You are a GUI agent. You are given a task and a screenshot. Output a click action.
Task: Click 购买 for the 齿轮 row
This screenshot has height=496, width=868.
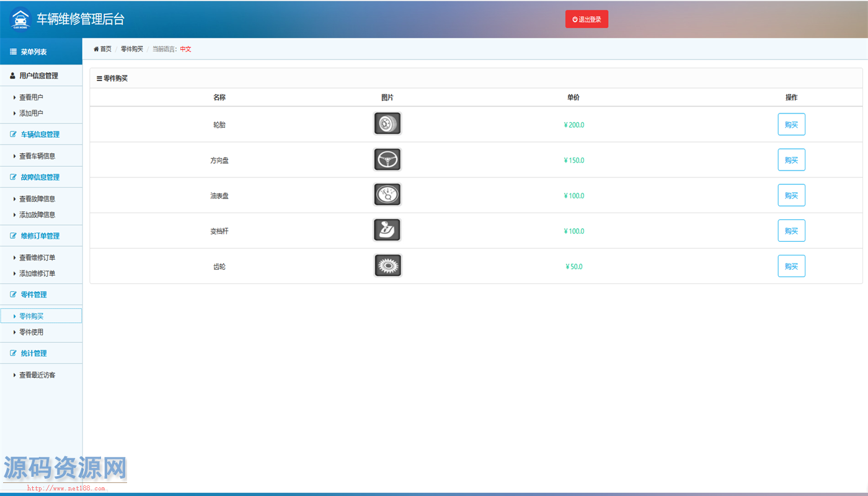click(791, 267)
